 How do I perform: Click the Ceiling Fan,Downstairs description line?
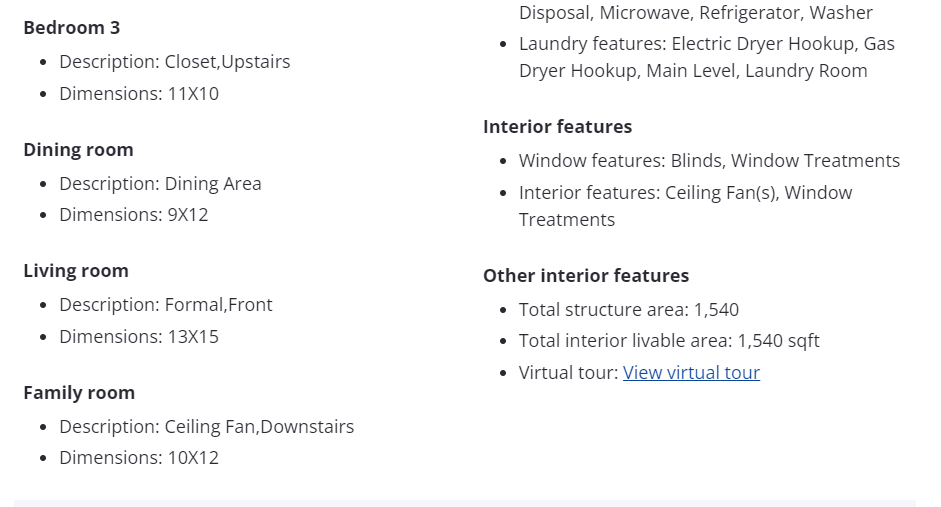206,427
